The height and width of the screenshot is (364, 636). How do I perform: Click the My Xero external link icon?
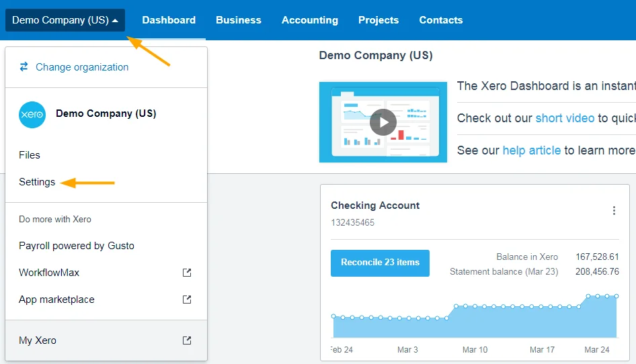[x=187, y=340]
